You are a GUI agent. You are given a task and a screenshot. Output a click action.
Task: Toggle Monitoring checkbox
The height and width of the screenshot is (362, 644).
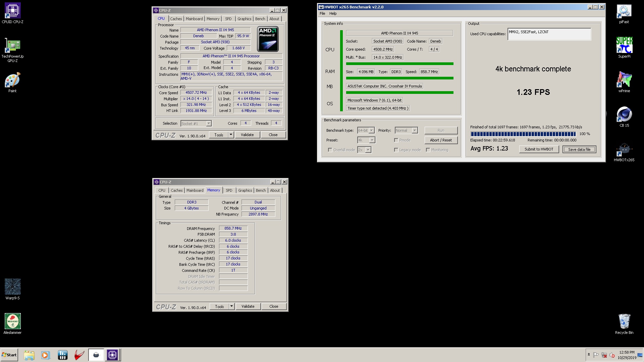pos(428,150)
